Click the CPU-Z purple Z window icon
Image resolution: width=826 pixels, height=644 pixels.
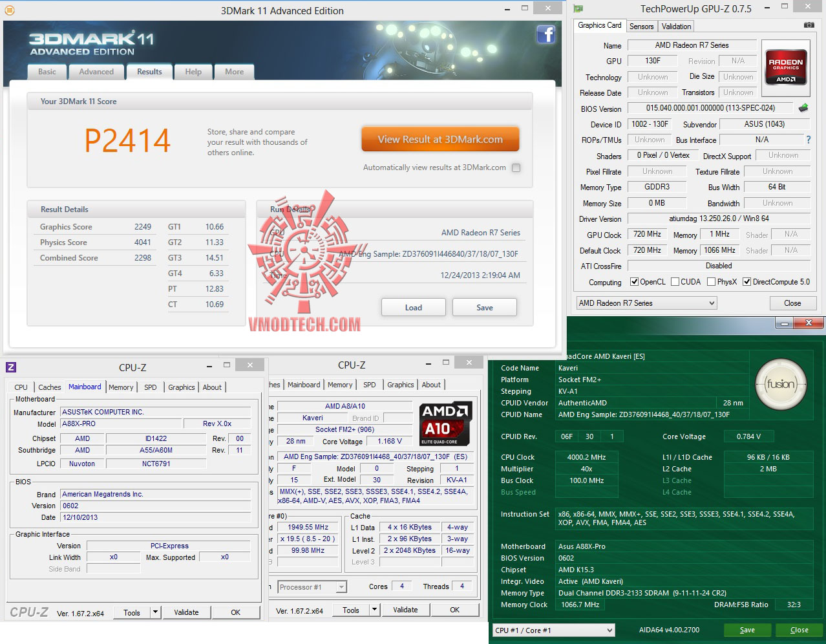pyautogui.click(x=11, y=367)
